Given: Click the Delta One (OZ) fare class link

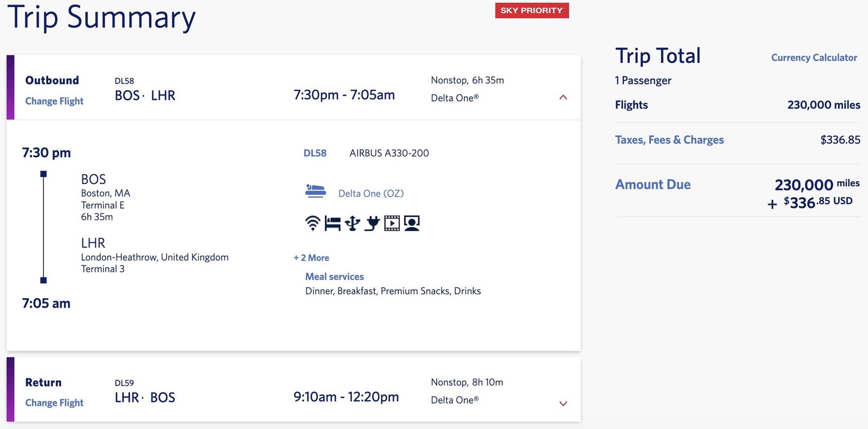Looking at the screenshot, I should point(371,193).
